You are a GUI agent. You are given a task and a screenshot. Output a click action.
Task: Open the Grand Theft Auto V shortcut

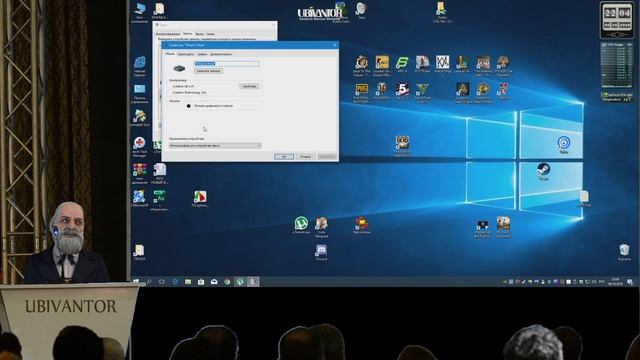point(422,93)
